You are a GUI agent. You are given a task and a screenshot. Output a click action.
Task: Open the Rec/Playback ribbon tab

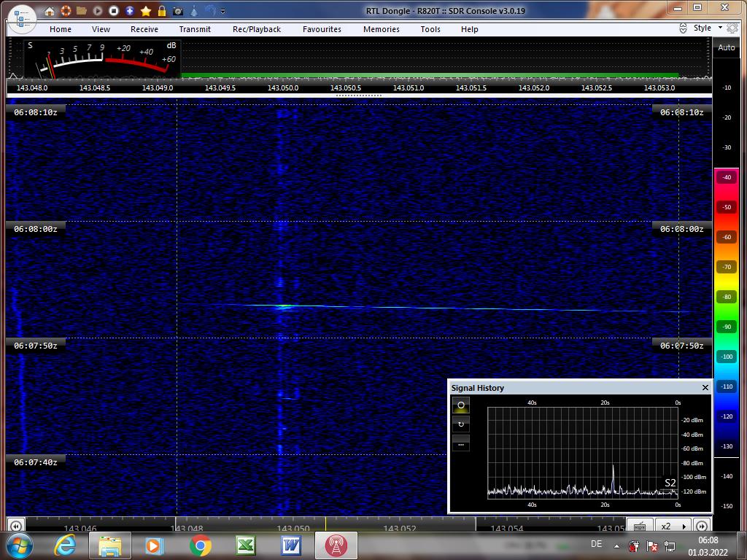[x=257, y=29]
